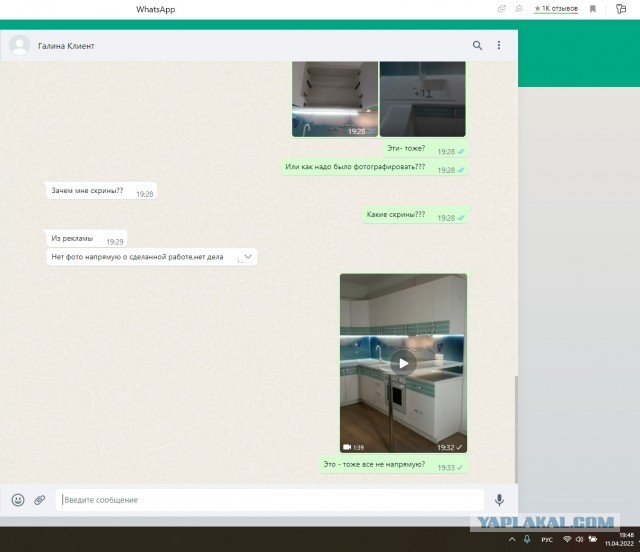Open the 1K отзывов reviews link
The image size is (640, 552).
(556, 9)
